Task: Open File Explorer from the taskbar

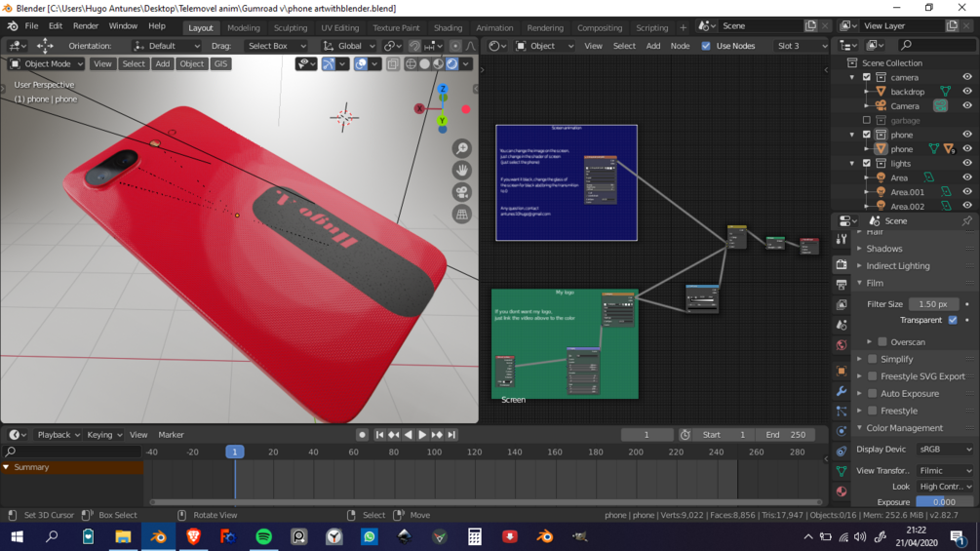Action: 123,536
